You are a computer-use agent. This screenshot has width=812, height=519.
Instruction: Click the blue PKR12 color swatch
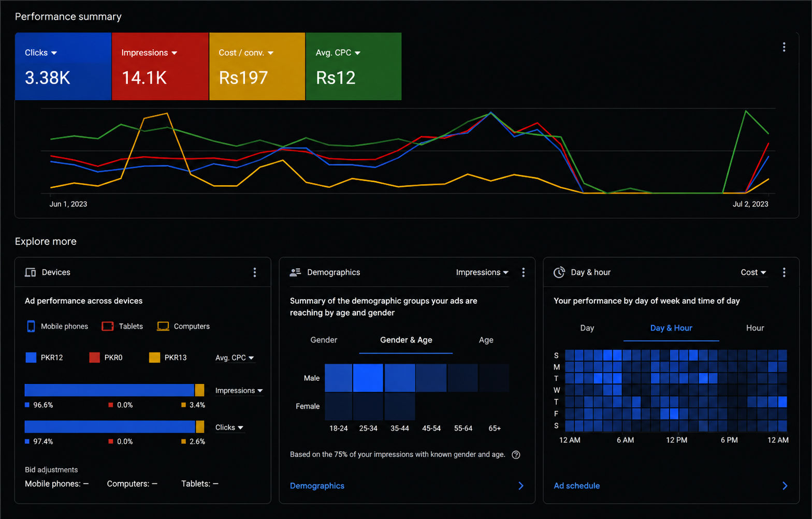click(31, 358)
